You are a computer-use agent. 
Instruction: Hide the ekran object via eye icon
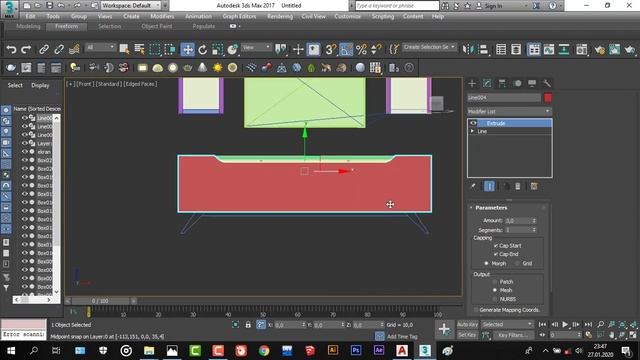click(x=24, y=151)
